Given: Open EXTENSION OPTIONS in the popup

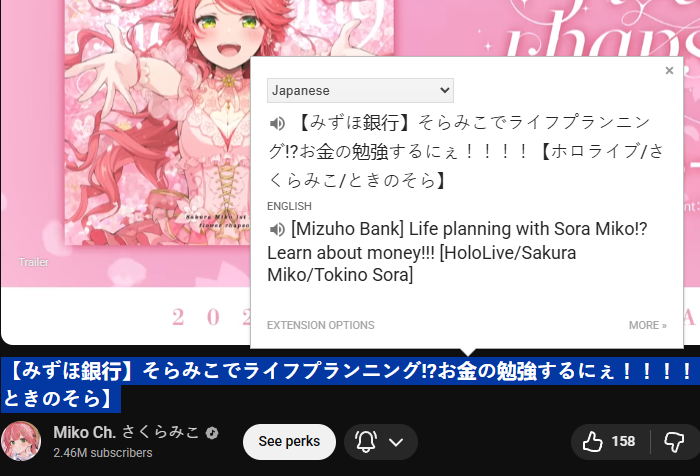Looking at the screenshot, I should click(x=321, y=325).
